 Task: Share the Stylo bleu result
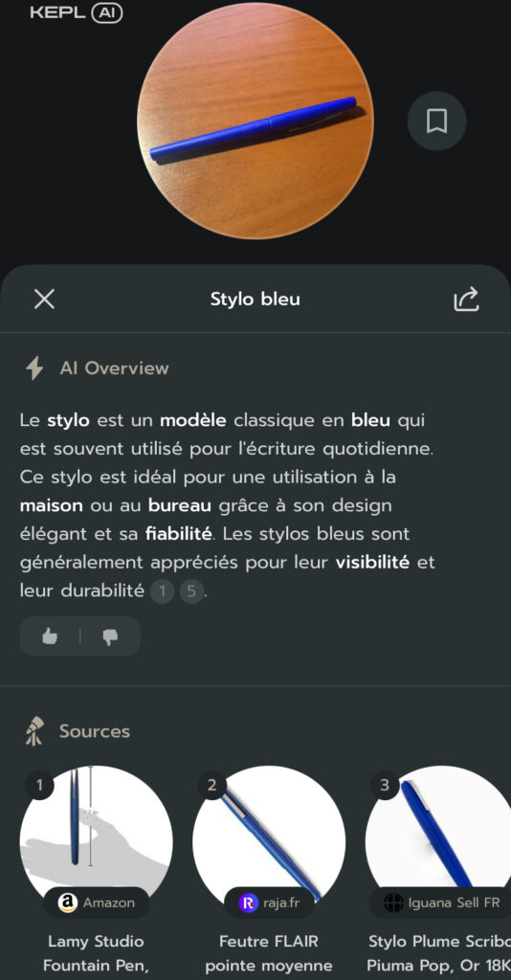pos(466,300)
